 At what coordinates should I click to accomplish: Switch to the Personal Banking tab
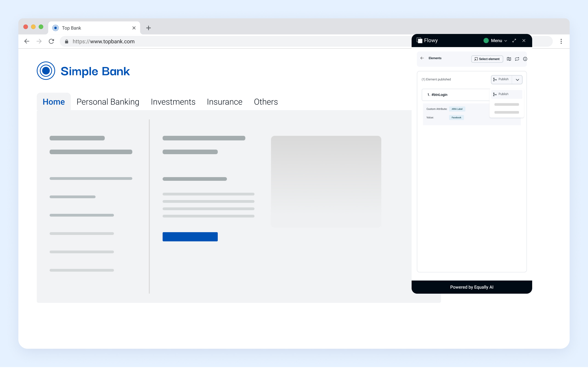[x=108, y=102]
